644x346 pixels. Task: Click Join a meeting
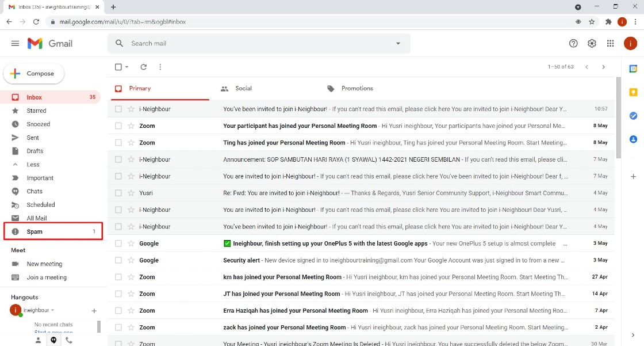pyautogui.click(x=47, y=277)
